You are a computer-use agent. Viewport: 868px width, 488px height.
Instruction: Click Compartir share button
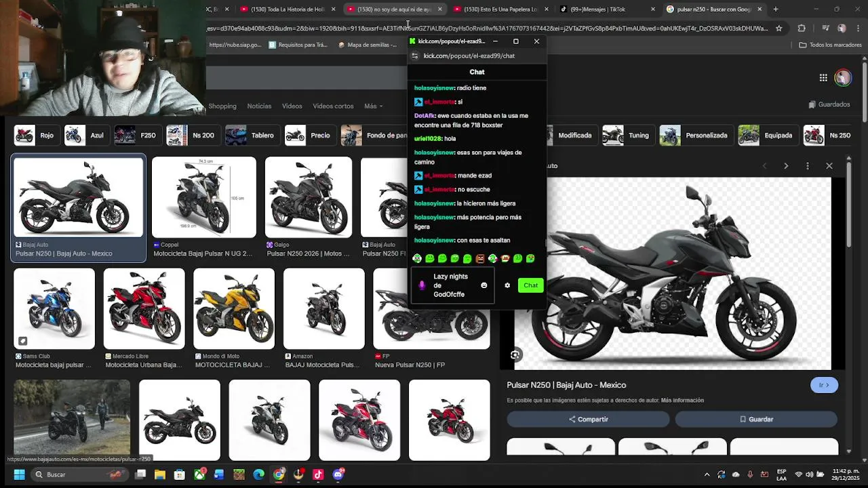point(588,420)
